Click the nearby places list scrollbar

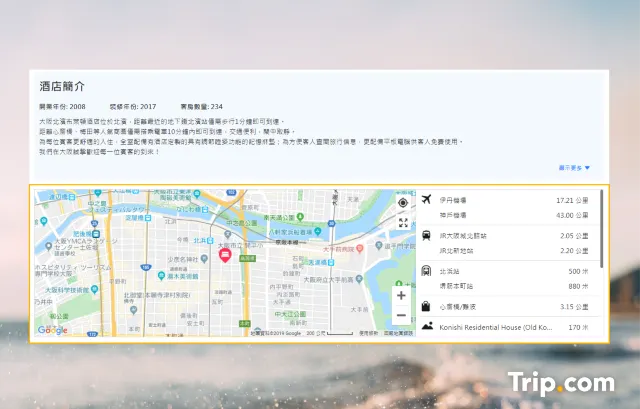[602, 229]
